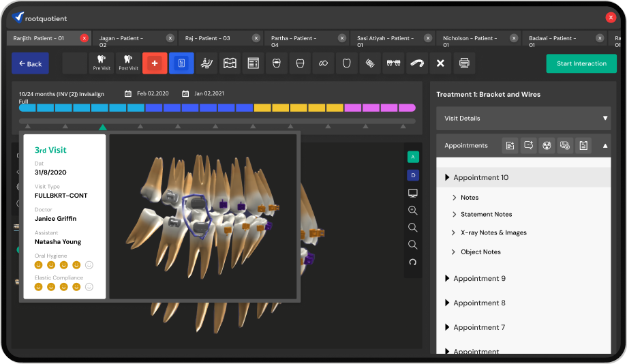The width and height of the screenshot is (627, 364).
Task: Collapse Appointment 10 tree item
Action: (x=447, y=177)
